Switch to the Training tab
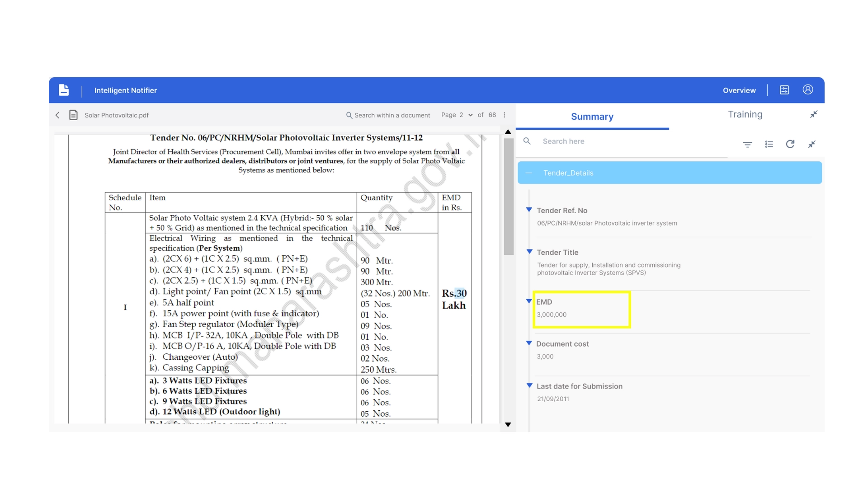Viewport: 868px width, 488px height. 745,115
